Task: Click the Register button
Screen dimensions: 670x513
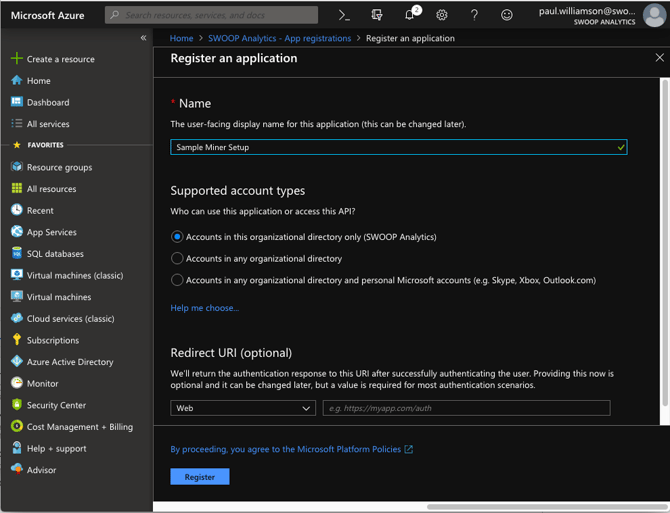Action: tap(200, 477)
